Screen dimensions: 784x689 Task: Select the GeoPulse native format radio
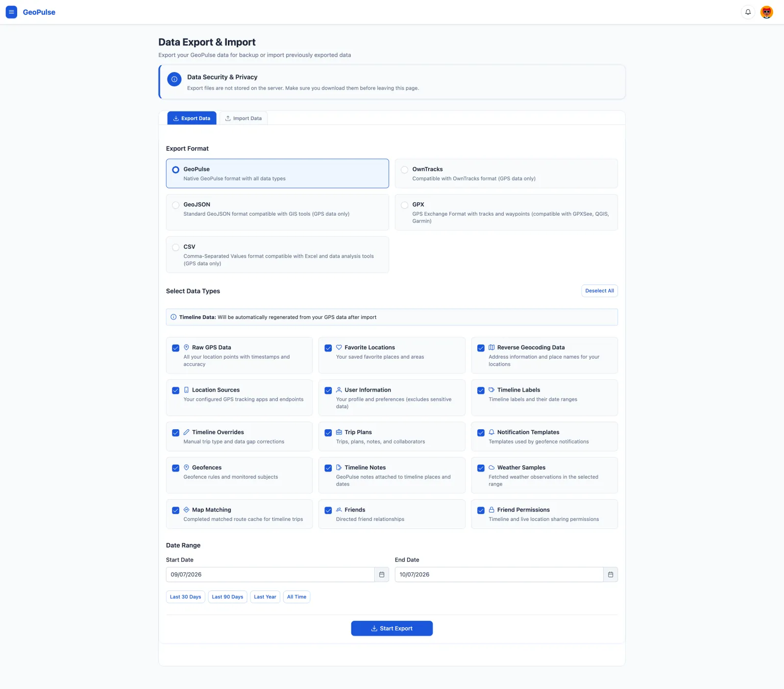coord(175,170)
